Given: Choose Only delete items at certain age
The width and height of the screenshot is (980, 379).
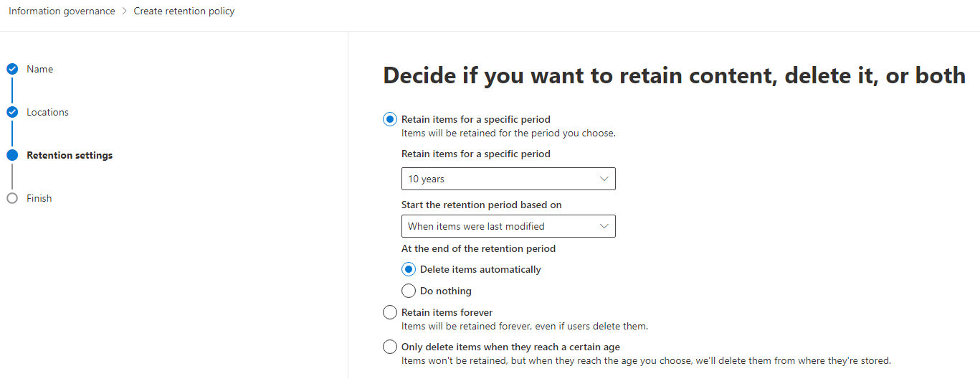Looking at the screenshot, I should [x=390, y=347].
